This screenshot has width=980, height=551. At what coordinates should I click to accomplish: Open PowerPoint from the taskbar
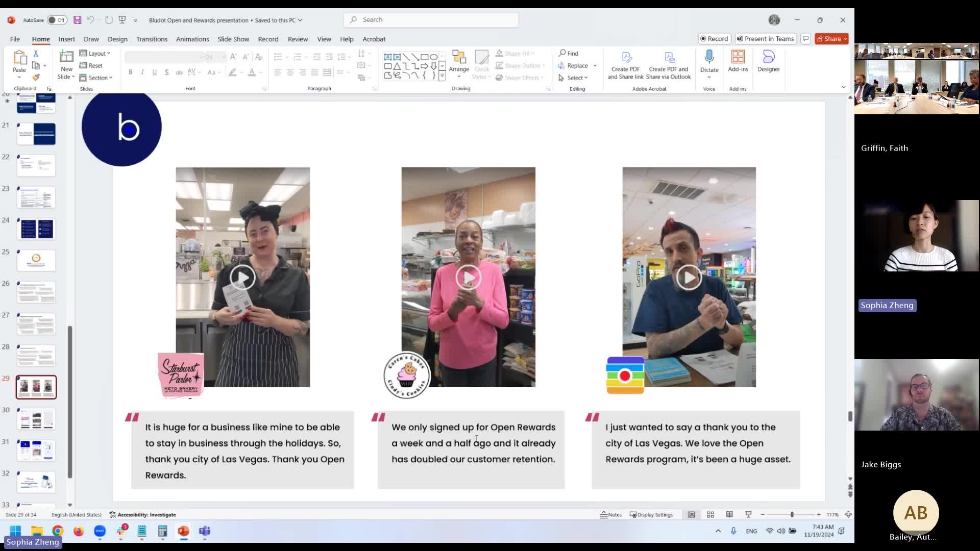(x=184, y=531)
